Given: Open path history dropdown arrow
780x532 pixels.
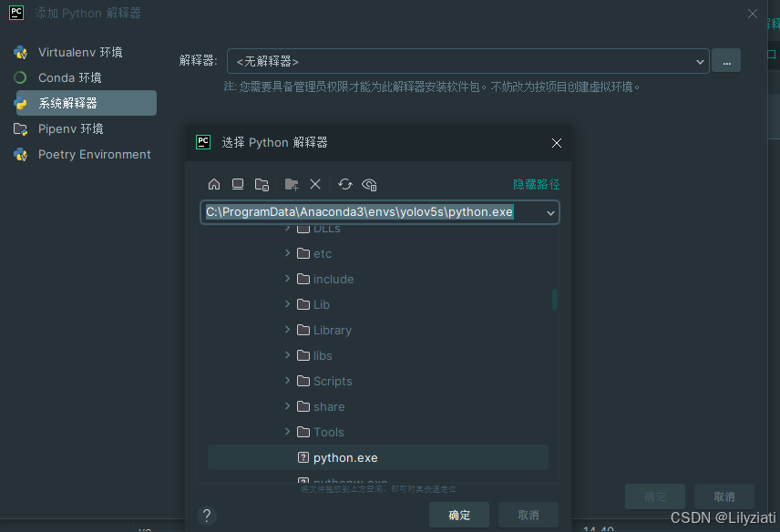Looking at the screenshot, I should [550, 213].
